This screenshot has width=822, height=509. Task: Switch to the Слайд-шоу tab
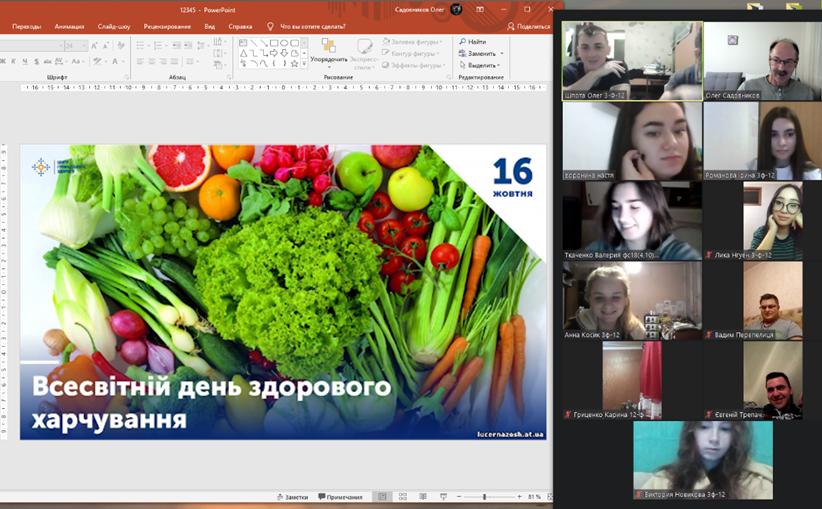(114, 26)
